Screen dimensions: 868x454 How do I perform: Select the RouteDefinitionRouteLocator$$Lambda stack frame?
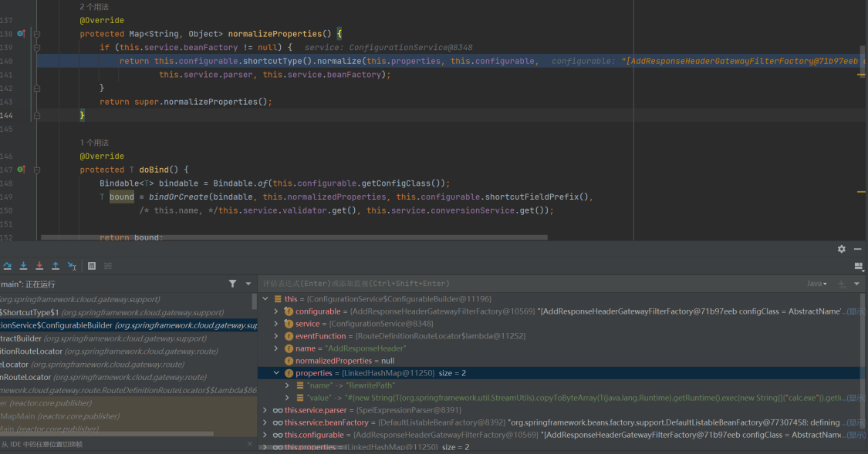click(128, 390)
